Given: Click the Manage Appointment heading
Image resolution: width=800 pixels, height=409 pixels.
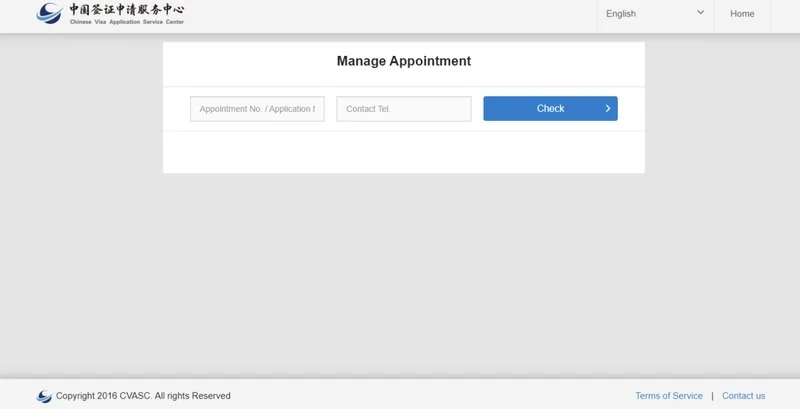Looking at the screenshot, I should (403, 61).
